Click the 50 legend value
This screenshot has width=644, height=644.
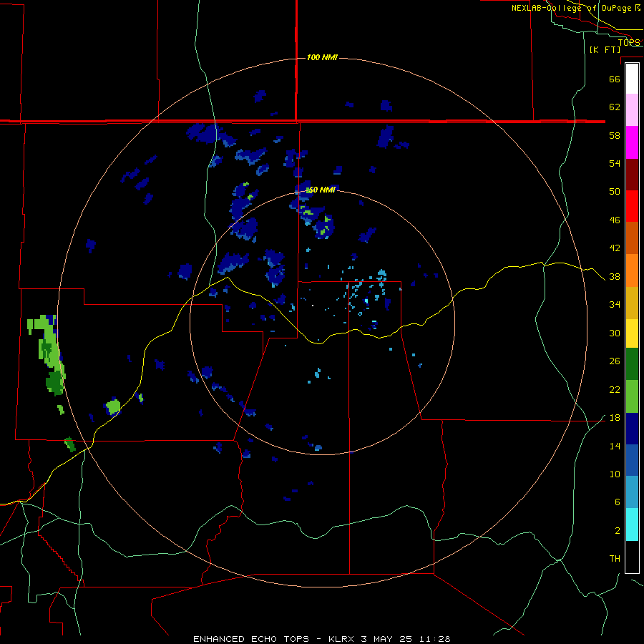[615, 192]
